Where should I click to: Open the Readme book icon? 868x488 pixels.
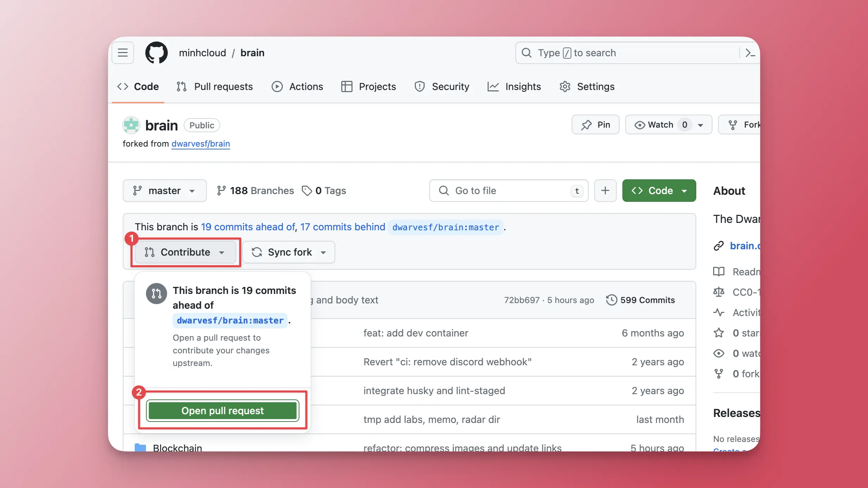pos(719,271)
